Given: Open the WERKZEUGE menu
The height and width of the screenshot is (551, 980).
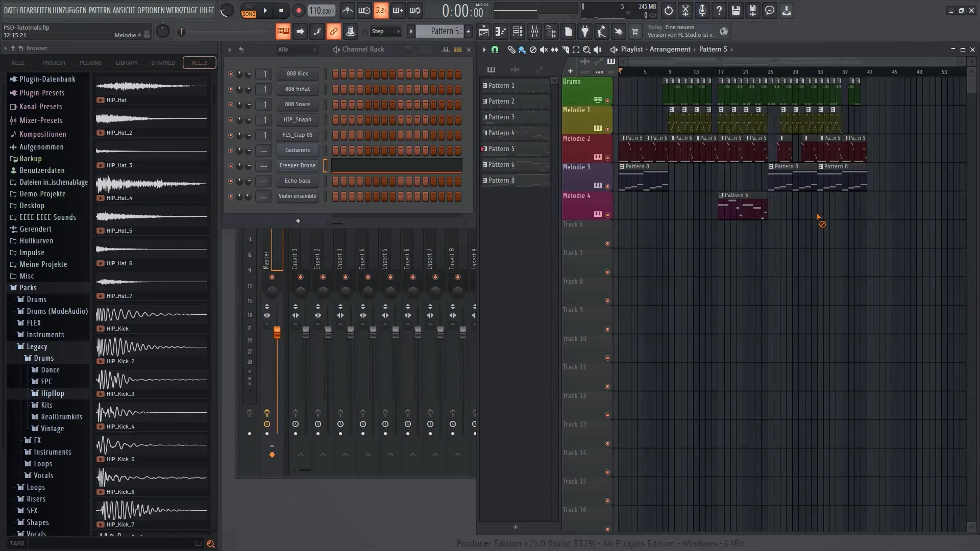Looking at the screenshot, I should pos(182,10).
